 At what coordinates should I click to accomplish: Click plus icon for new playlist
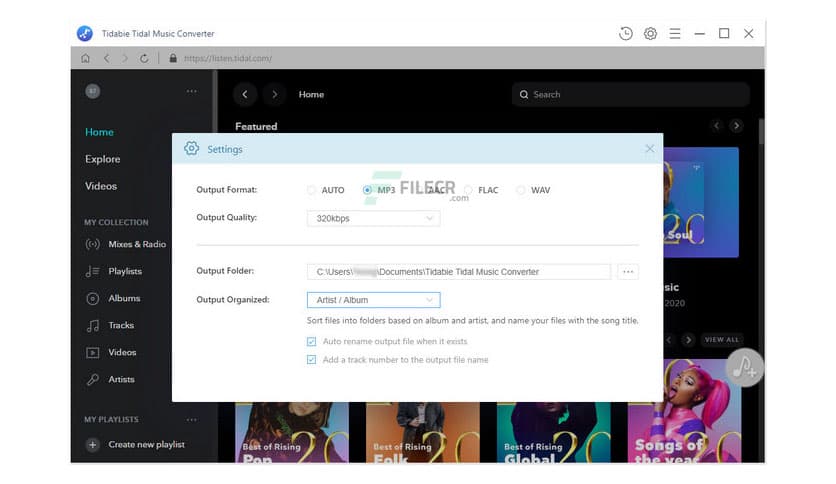pyautogui.click(x=92, y=445)
